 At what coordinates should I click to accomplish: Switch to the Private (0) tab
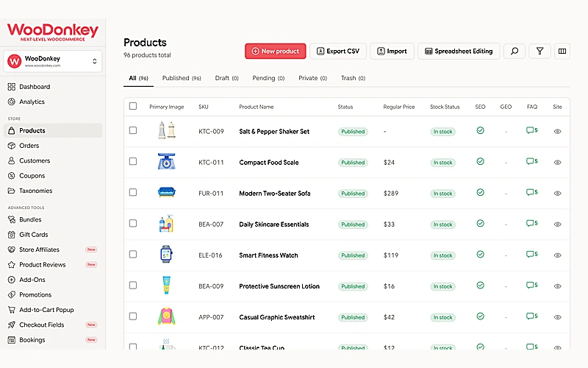click(x=313, y=78)
